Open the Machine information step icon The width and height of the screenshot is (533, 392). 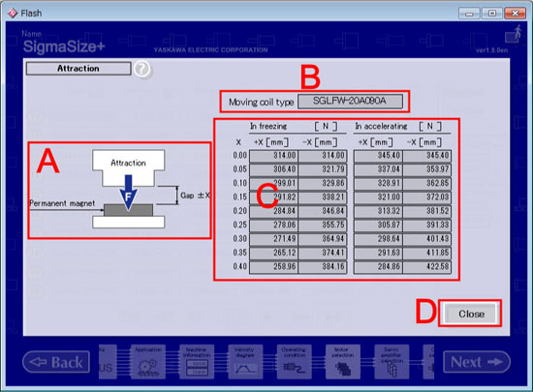click(197, 362)
